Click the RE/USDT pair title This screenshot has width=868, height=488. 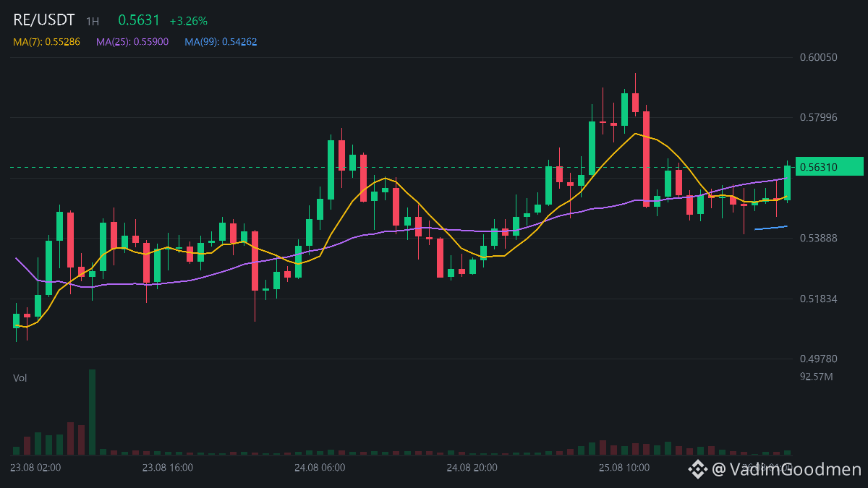pyautogui.click(x=44, y=20)
